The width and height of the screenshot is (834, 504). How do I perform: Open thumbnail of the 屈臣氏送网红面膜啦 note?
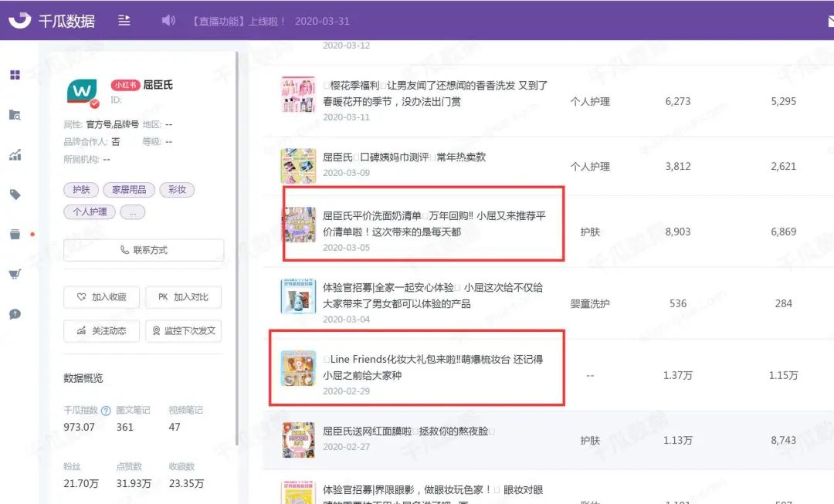(298, 440)
